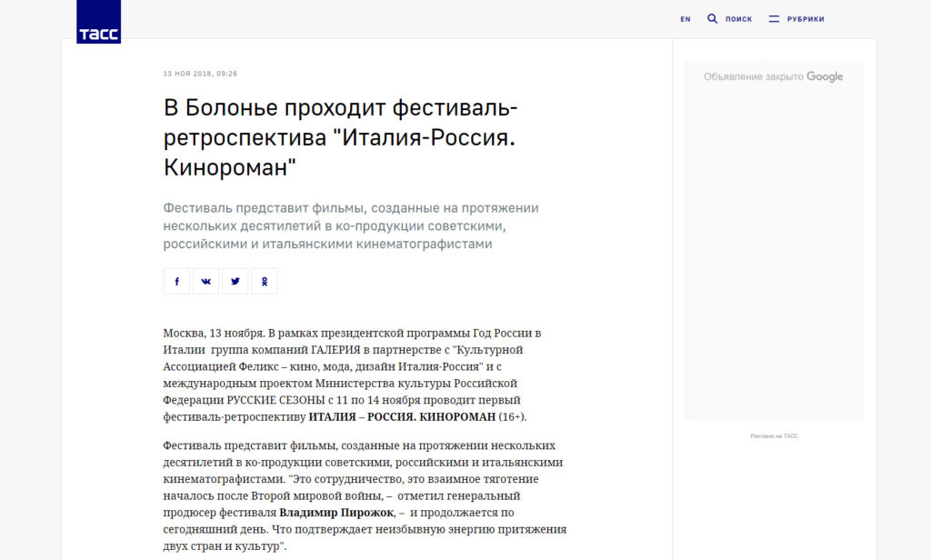The width and height of the screenshot is (931, 560).
Task: Click the ПОИСК text label
Action: click(738, 19)
